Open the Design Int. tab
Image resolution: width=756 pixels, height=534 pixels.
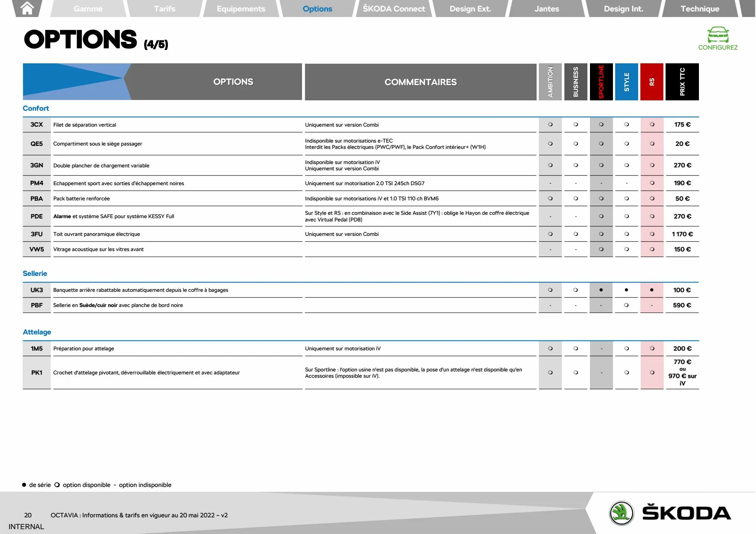[624, 9]
